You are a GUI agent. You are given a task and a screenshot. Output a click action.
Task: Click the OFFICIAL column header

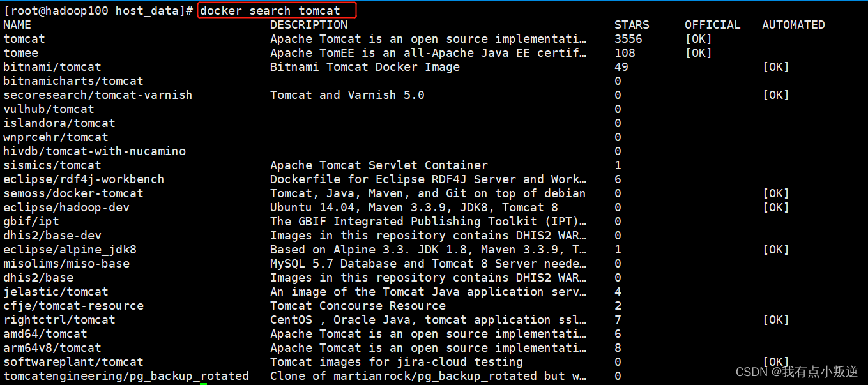(x=713, y=25)
